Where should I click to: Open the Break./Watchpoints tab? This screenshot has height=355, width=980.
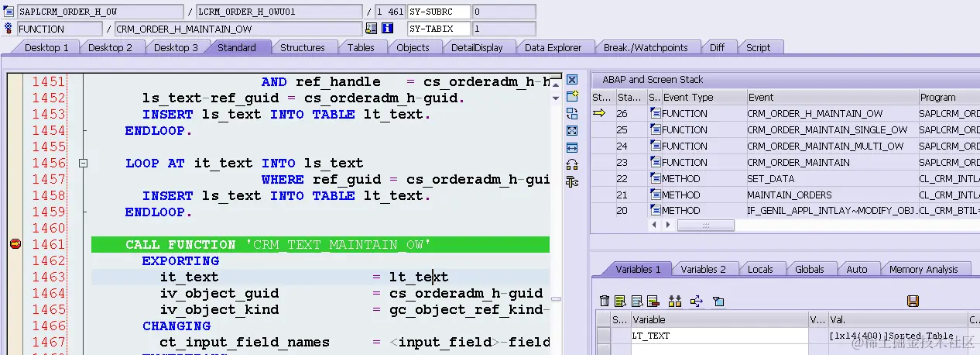[646, 47]
